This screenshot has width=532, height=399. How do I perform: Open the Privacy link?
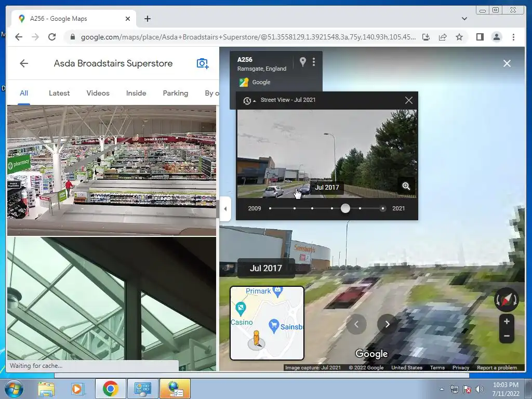461,367
